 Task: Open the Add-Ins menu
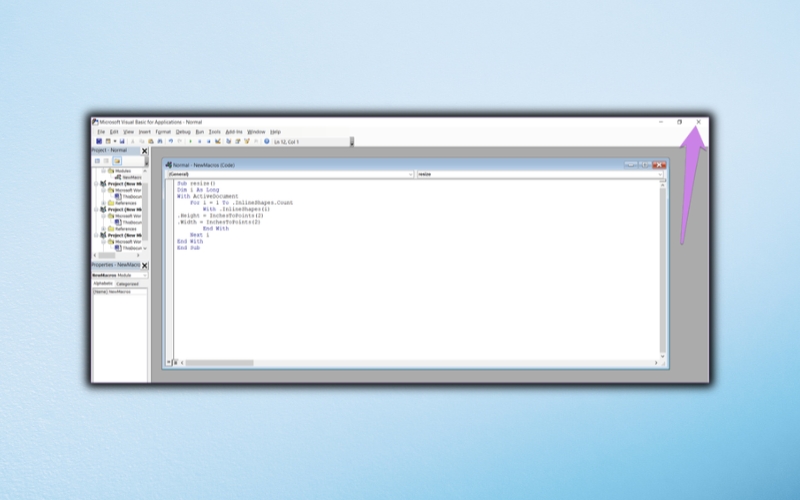(234, 132)
